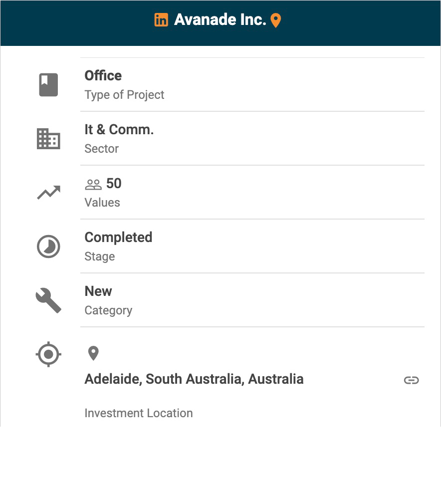
Task: Click the Completed stage value
Action: point(118,238)
